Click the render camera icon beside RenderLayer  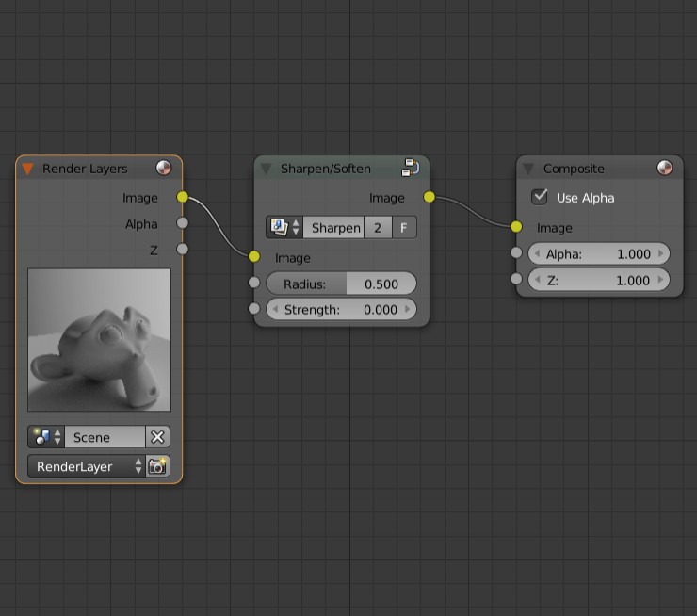point(157,466)
